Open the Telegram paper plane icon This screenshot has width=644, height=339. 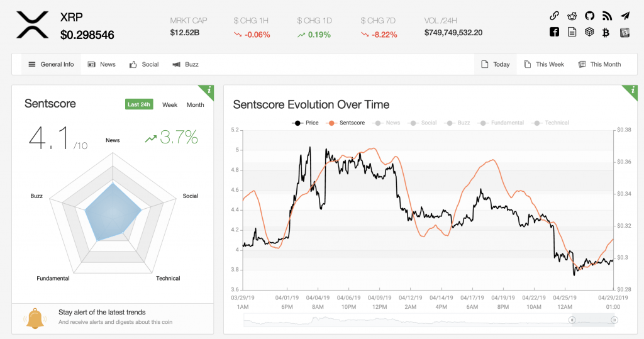tap(625, 16)
